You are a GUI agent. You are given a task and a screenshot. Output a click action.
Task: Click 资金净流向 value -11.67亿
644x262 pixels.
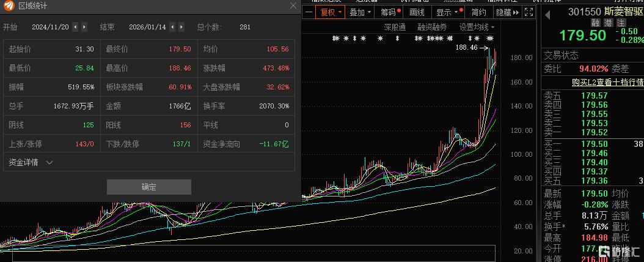point(274,144)
